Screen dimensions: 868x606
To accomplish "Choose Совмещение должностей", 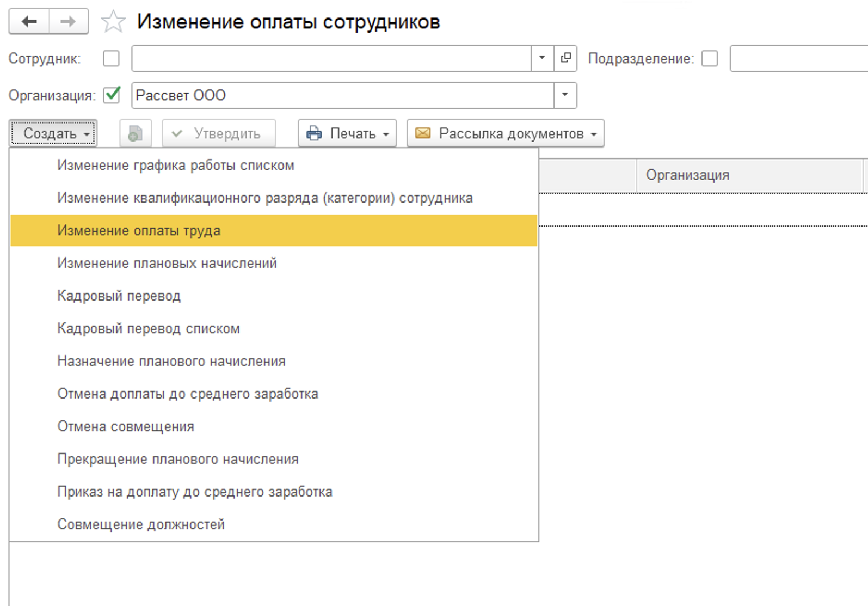I will pyautogui.click(x=274, y=525).
